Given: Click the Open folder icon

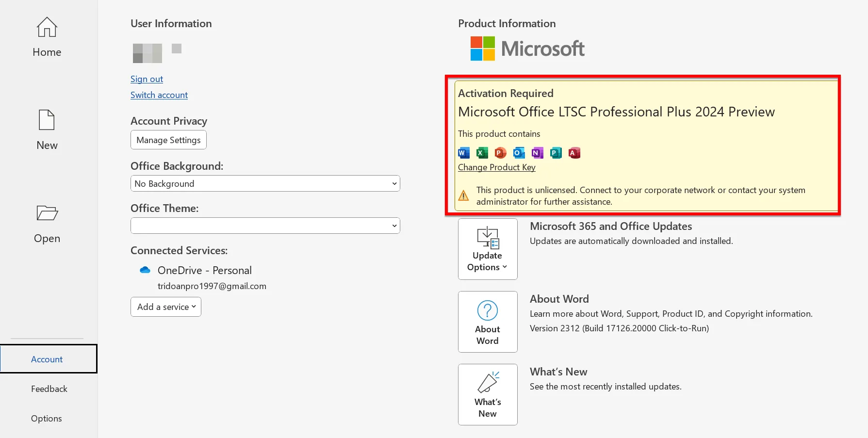Looking at the screenshot, I should click(47, 213).
